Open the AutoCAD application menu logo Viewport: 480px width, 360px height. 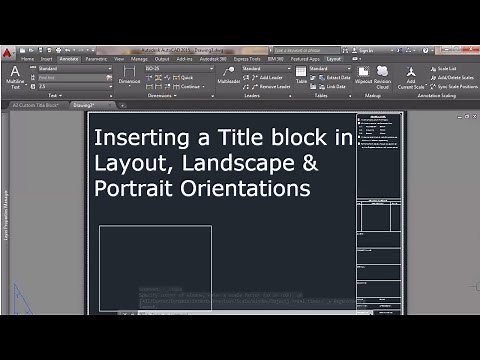[x=7, y=53]
